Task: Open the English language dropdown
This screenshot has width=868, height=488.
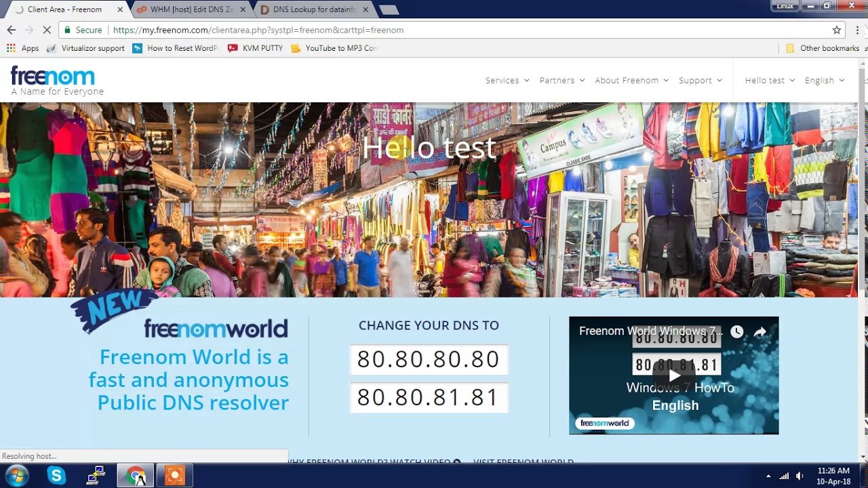Action: 825,80
